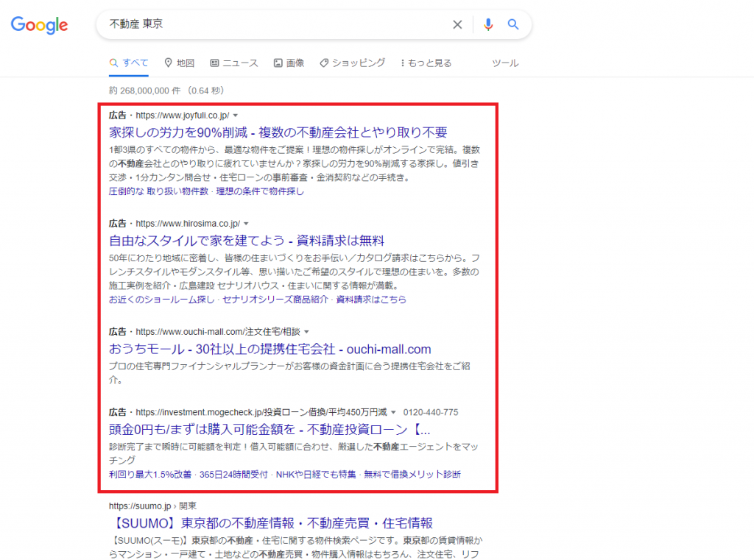The width and height of the screenshot is (754, 560).
Task: Switch to the 地図 tab
Action: [x=180, y=63]
